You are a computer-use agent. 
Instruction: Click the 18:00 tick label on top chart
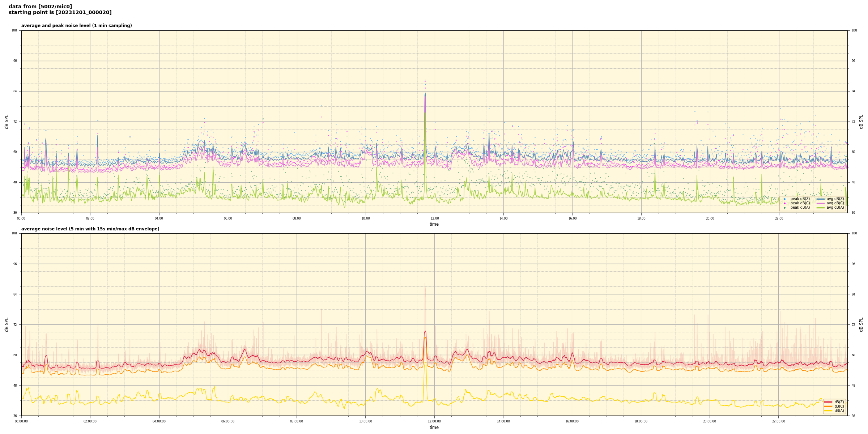(x=641, y=218)
